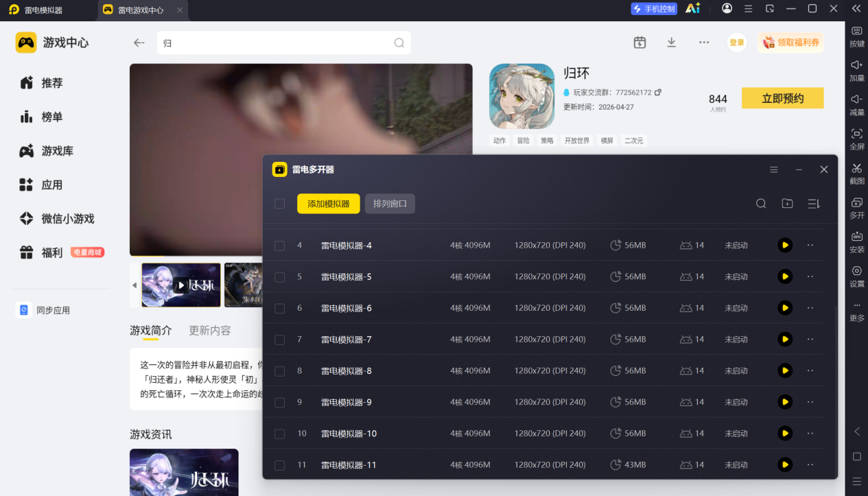This screenshot has width=868, height=496.
Task: Select the checkbox for 雷电模拟器-7
Action: pyautogui.click(x=279, y=340)
